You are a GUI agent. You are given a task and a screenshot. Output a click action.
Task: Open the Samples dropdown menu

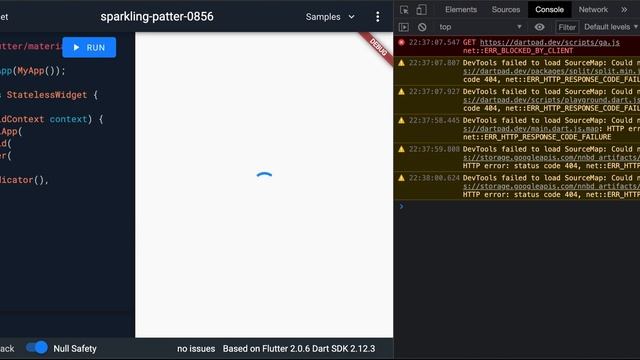click(330, 17)
